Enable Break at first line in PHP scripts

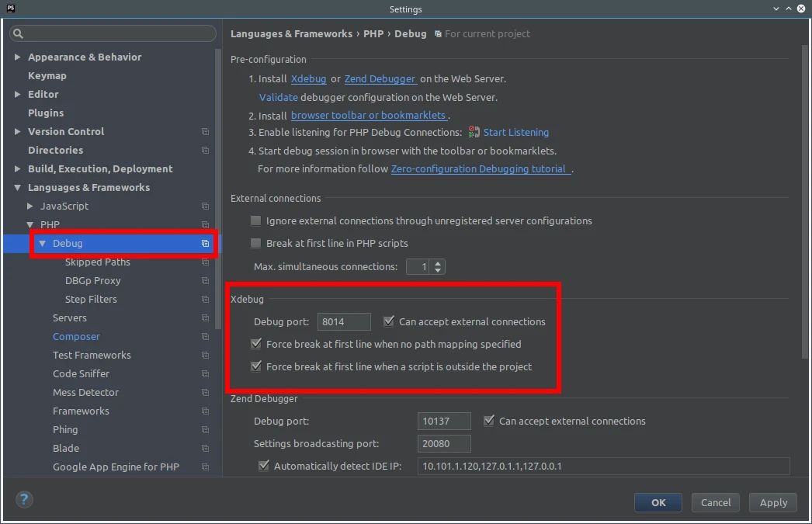click(256, 244)
